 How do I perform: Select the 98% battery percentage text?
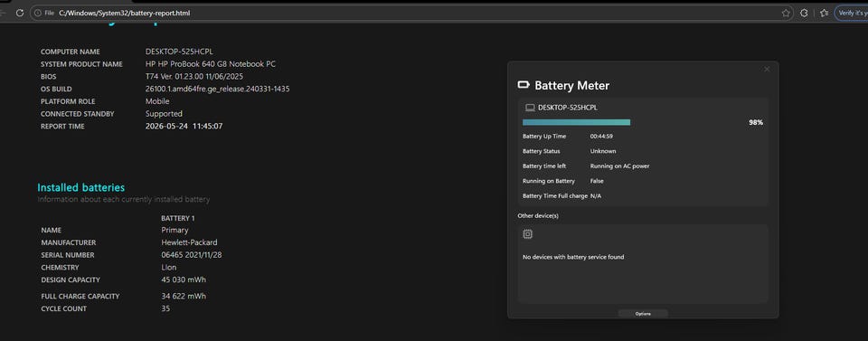[x=756, y=122]
